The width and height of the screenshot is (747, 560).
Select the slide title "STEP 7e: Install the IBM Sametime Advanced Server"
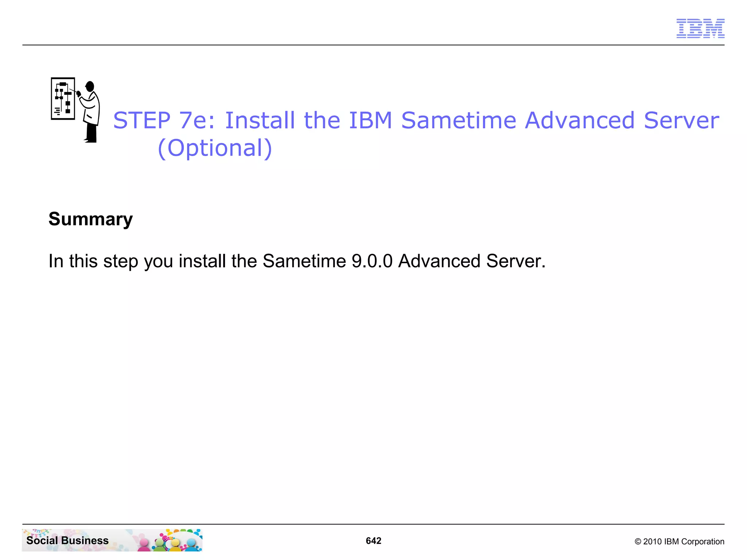click(416, 120)
